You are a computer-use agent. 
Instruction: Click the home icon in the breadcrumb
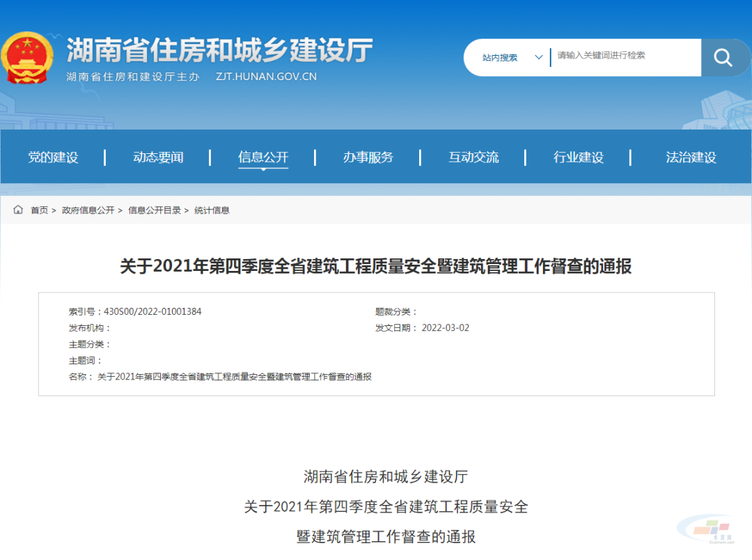[17, 209]
